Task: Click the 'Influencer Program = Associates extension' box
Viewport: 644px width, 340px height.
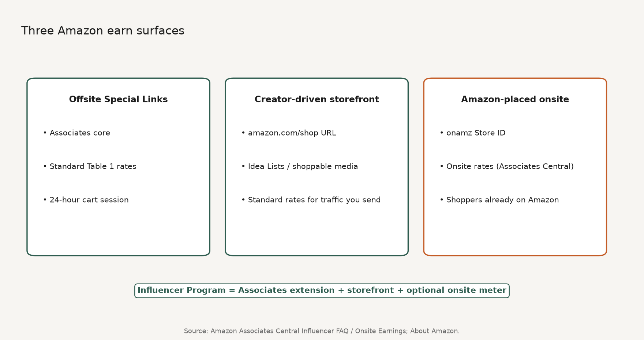Action: tap(322, 291)
